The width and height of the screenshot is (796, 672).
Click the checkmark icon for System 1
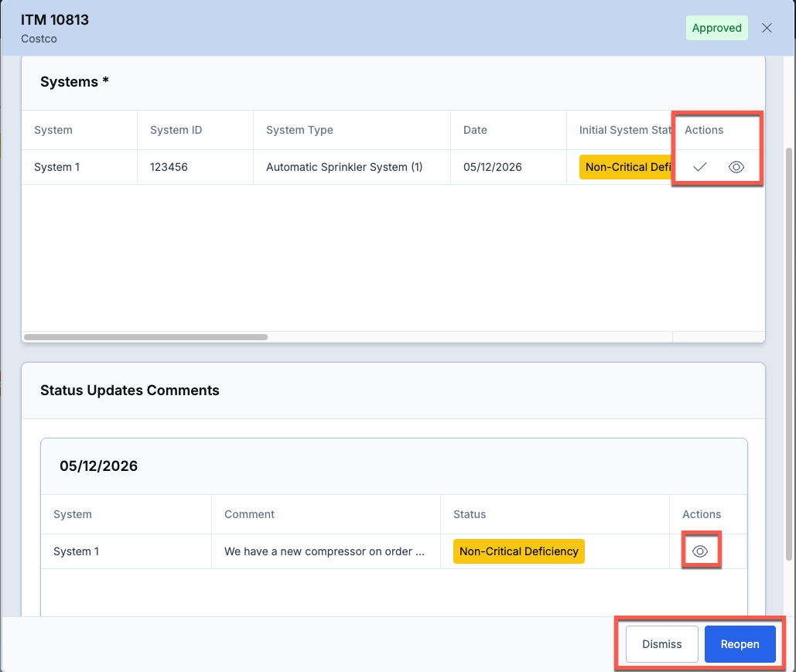click(699, 167)
